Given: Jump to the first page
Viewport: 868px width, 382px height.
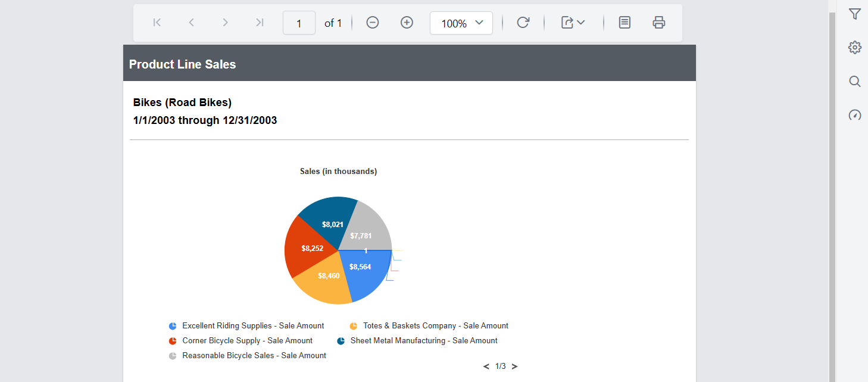Looking at the screenshot, I should tap(157, 22).
